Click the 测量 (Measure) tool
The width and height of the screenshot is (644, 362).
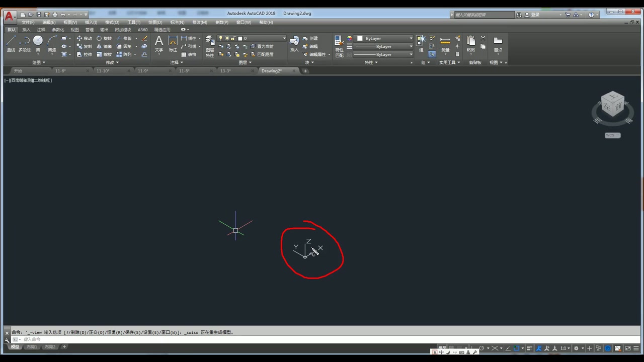click(x=445, y=44)
